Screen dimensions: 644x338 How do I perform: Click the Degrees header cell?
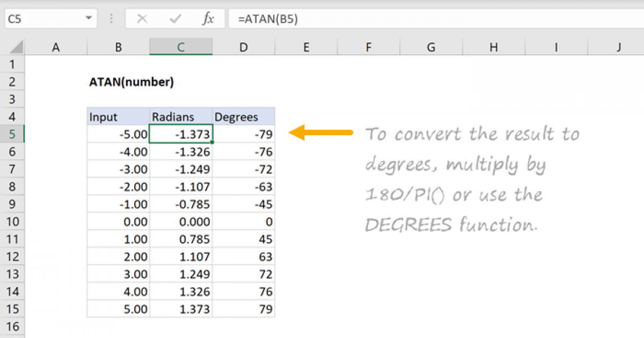(x=244, y=117)
